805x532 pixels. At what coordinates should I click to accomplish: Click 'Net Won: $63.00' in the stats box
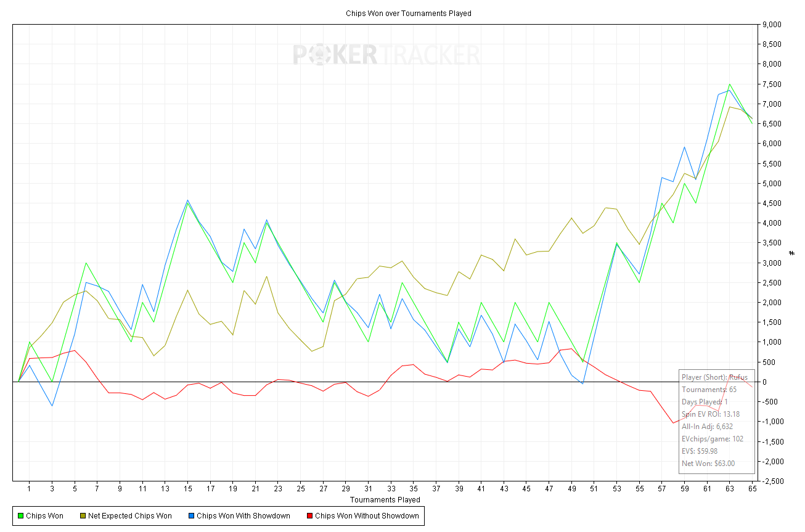tap(708, 464)
